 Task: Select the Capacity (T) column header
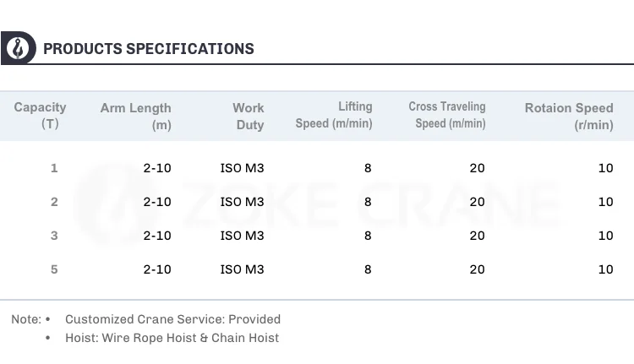(41, 116)
